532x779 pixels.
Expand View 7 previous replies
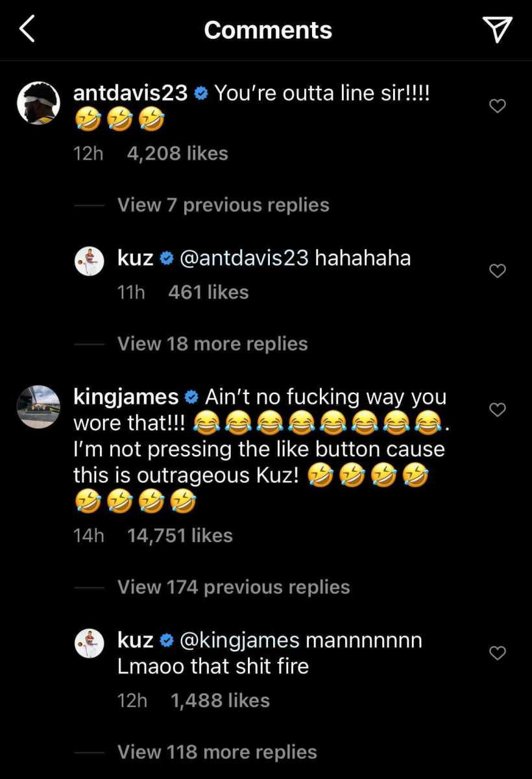coord(223,205)
